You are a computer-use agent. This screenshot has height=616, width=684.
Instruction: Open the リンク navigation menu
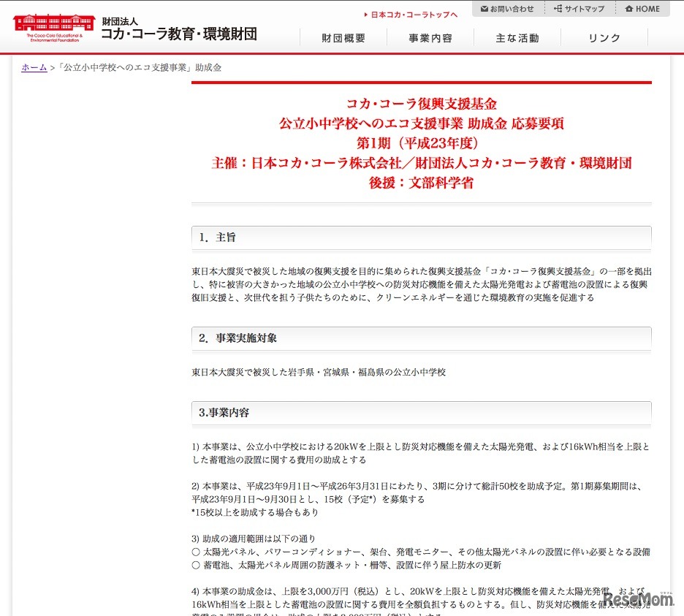[604, 37]
